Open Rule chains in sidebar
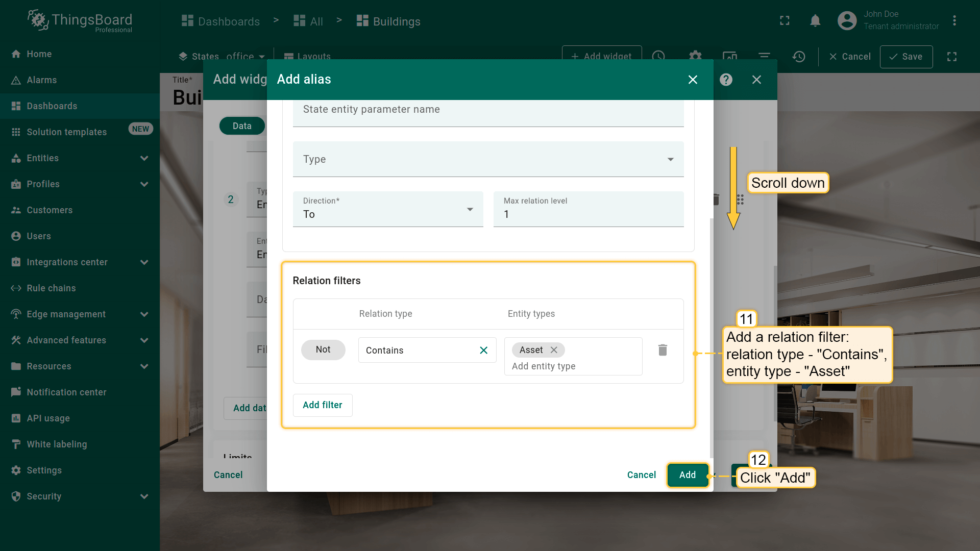The height and width of the screenshot is (551, 980). pos(51,288)
